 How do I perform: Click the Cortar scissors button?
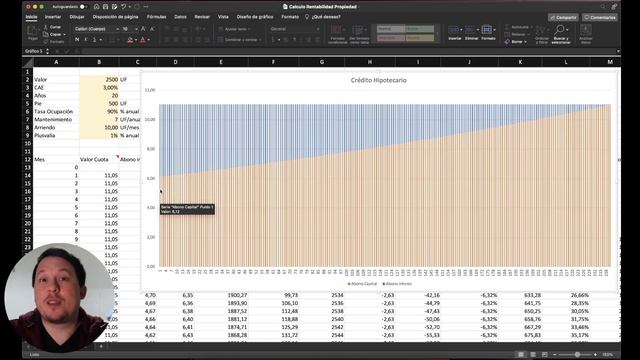pos(52,27)
